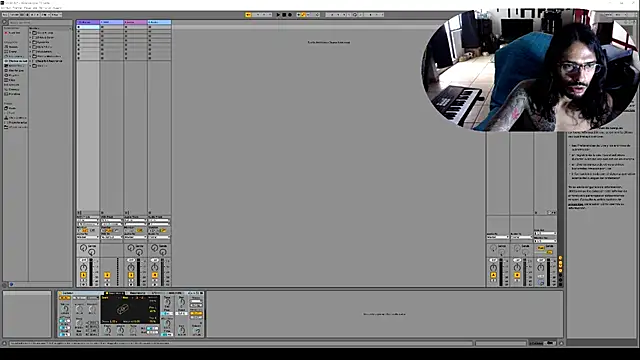The height and width of the screenshot is (360, 640).
Task: Open master track's Cue Out dropdown
Action: coord(545,233)
